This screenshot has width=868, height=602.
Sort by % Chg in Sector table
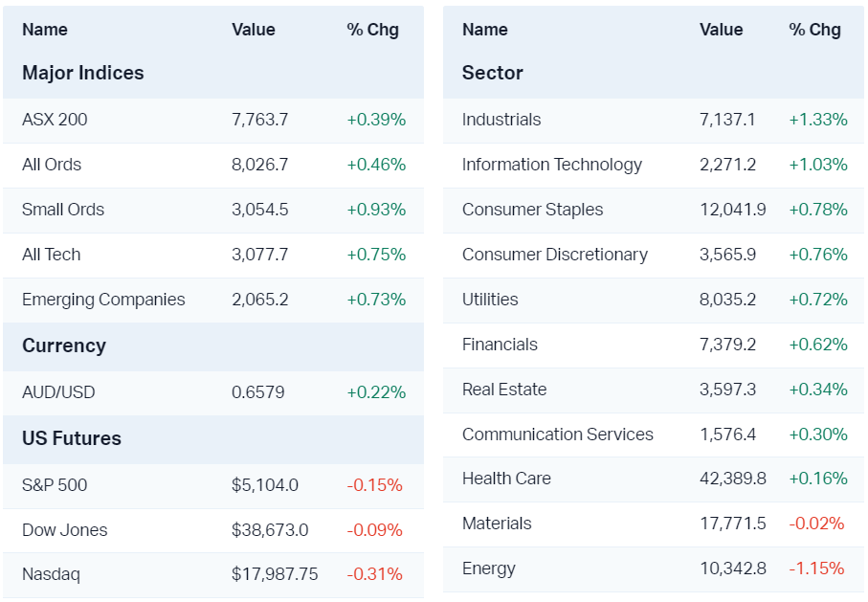pos(814,30)
